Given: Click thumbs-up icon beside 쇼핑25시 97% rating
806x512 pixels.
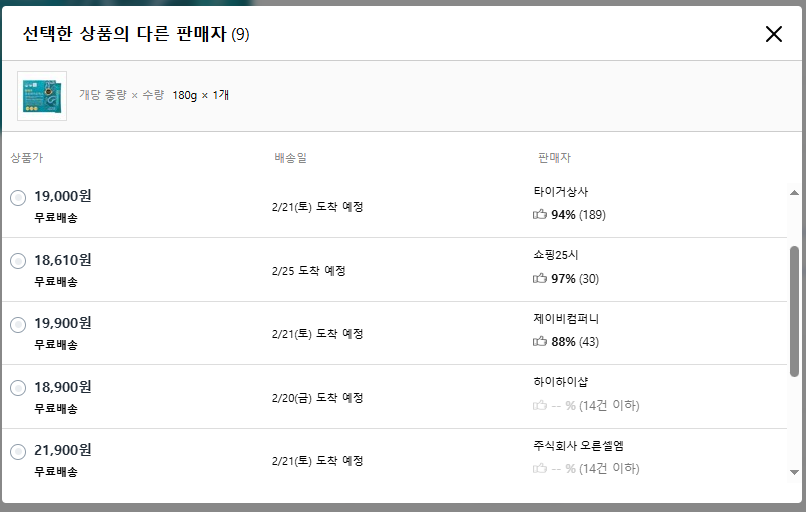Looking at the screenshot, I should click(x=540, y=278).
